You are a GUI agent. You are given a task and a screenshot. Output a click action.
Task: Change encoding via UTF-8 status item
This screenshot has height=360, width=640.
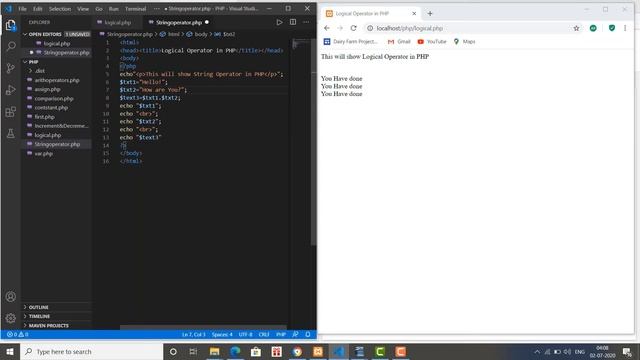(245, 334)
